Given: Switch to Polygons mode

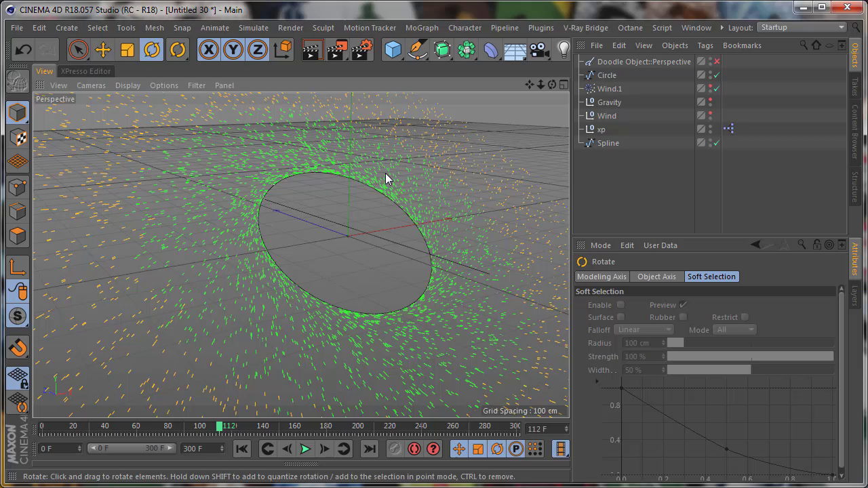Looking at the screenshot, I should click(x=18, y=236).
